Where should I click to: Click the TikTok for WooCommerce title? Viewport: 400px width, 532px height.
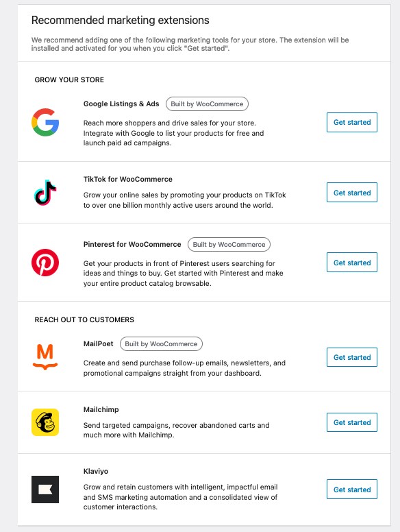128,179
